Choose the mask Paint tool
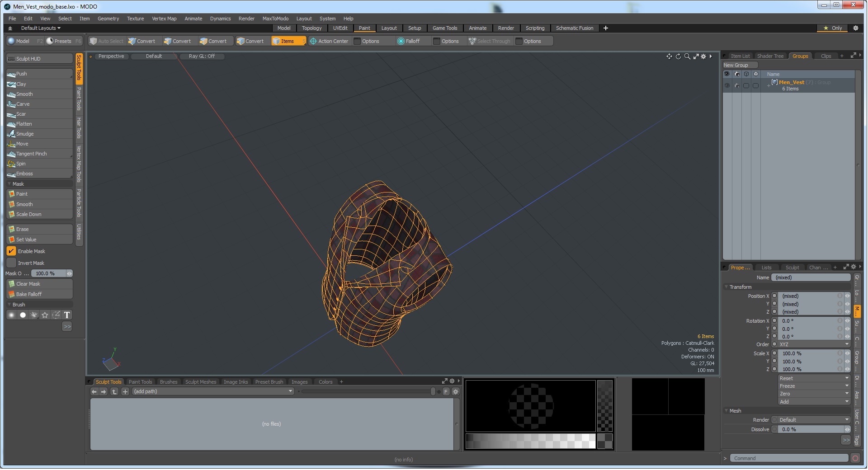The width and height of the screenshot is (868, 470). pos(39,194)
